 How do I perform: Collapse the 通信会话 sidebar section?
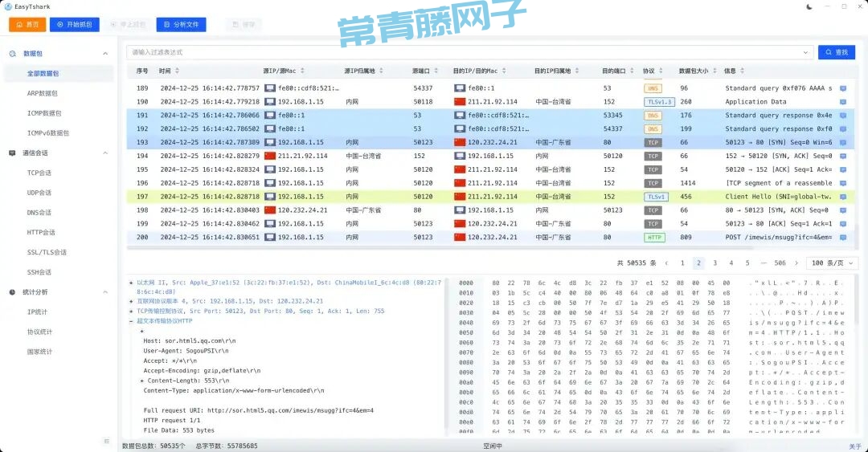click(105, 153)
